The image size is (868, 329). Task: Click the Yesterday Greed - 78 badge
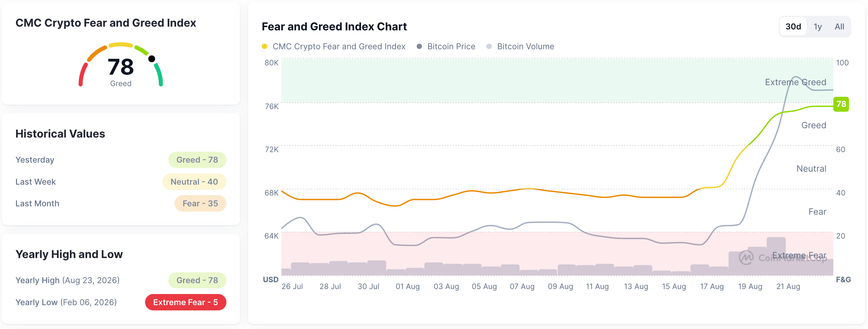pyautogui.click(x=197, y=160)
